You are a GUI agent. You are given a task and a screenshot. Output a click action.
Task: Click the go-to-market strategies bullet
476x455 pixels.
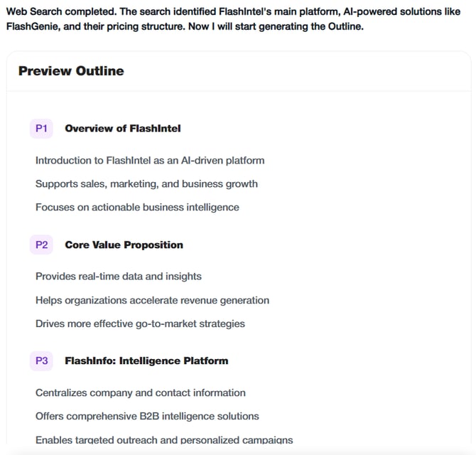pyautogui.click(x=140, y=324)
